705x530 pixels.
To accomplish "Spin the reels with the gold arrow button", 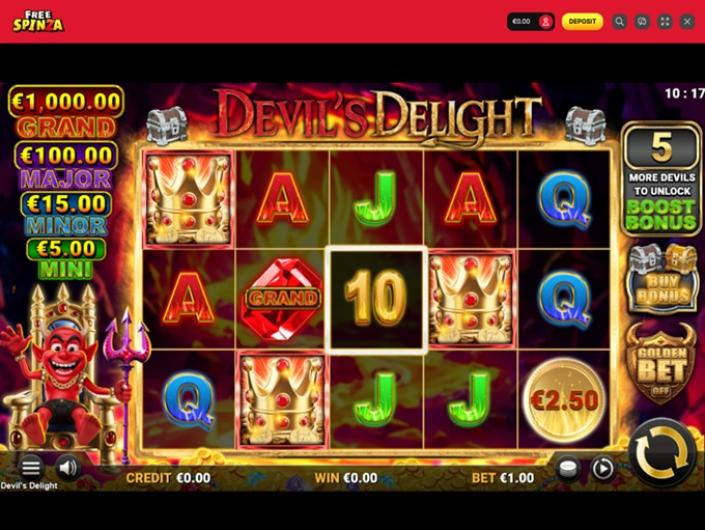I will [x=661, y=453].
